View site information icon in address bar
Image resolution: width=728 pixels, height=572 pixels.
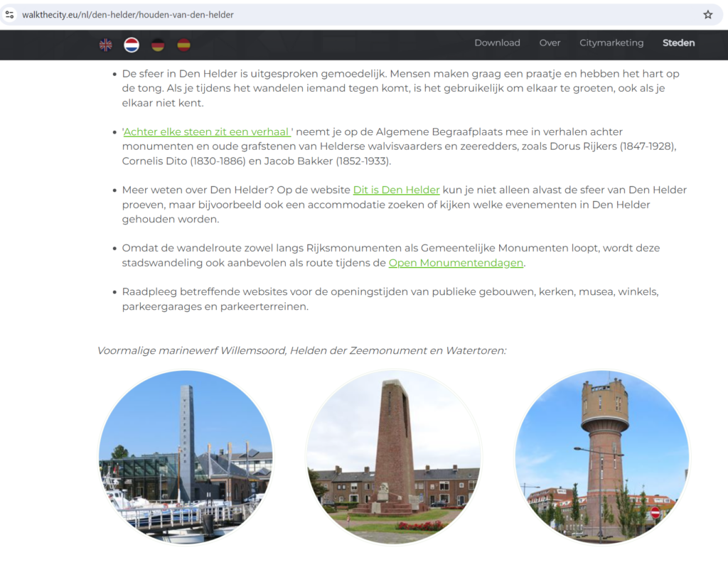coord(10,14)
